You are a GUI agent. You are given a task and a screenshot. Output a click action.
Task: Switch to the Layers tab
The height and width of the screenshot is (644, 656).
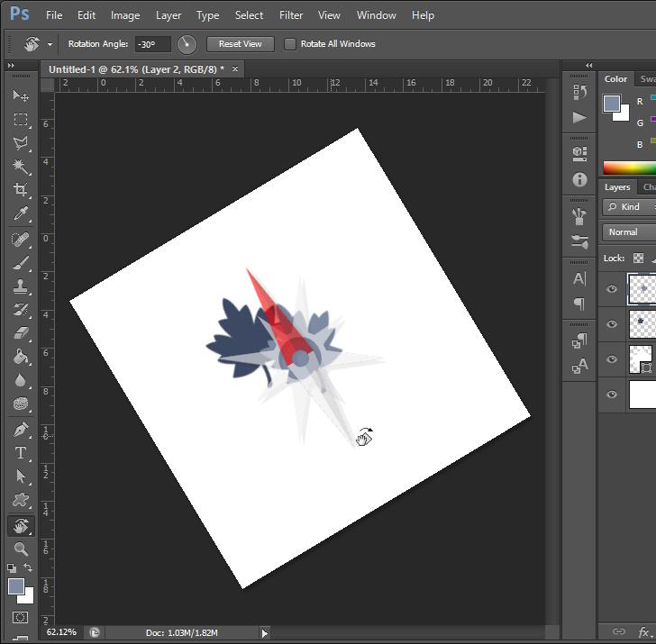pyautogui.click(x=617, y=187)
